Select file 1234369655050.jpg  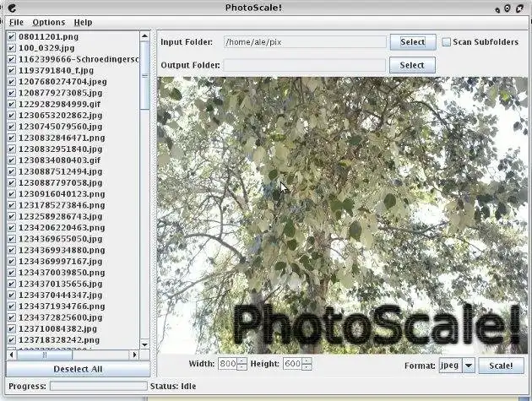click(61, 239)
